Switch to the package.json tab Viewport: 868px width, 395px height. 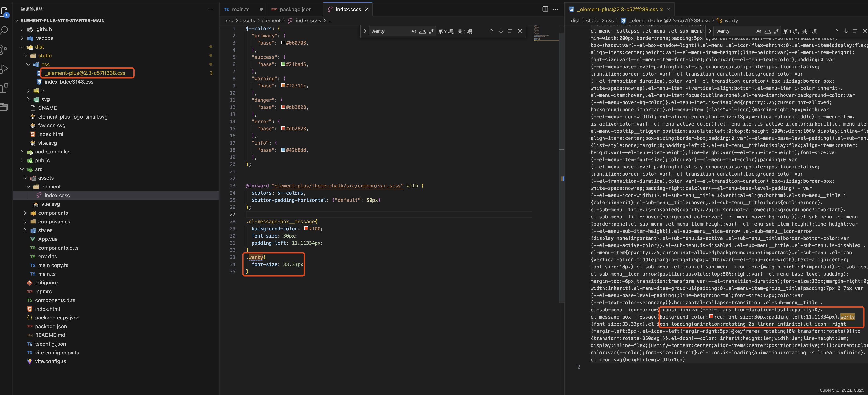[295, 10]
